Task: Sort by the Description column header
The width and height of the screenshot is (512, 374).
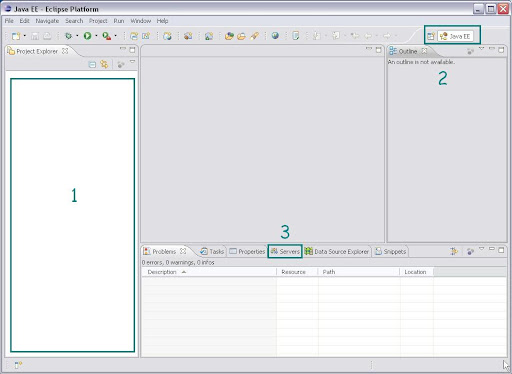Action: click(x=209, y=272)
